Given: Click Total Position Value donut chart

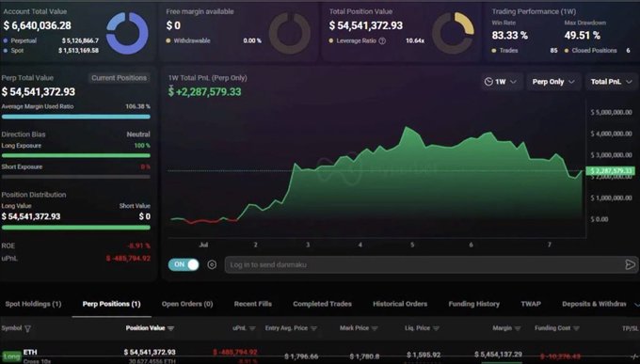Looking at the screenshot, I should pos(453,33).
